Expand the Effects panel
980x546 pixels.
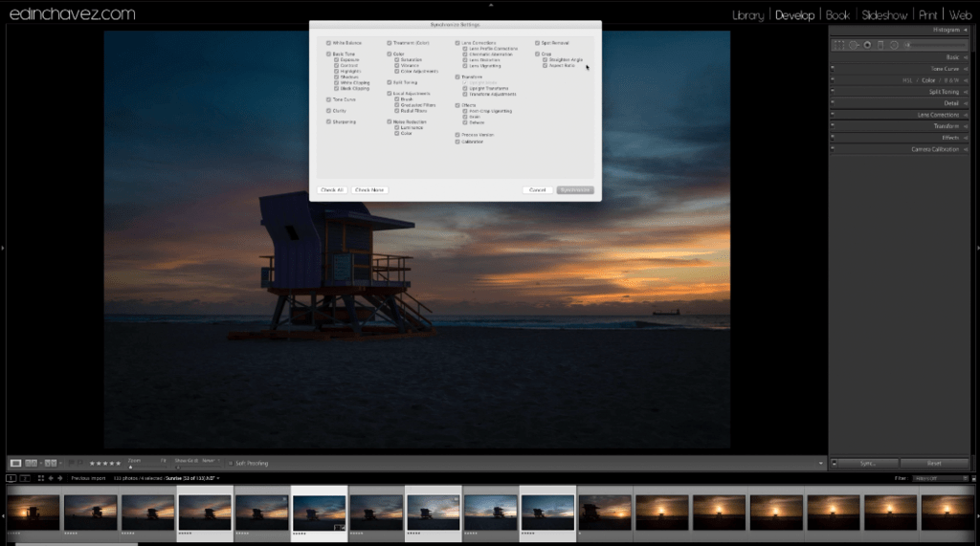[x=966, y=138]
